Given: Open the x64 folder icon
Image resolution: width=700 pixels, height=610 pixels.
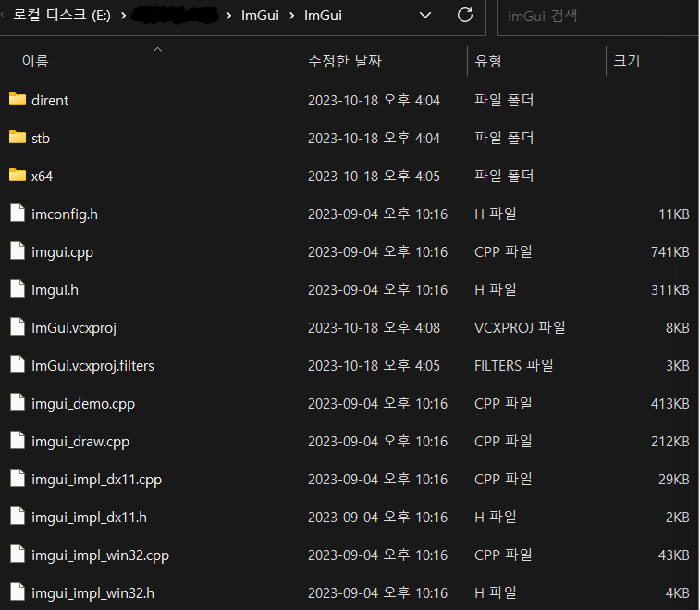Looking at the screenshot, I should coord(18,176).
